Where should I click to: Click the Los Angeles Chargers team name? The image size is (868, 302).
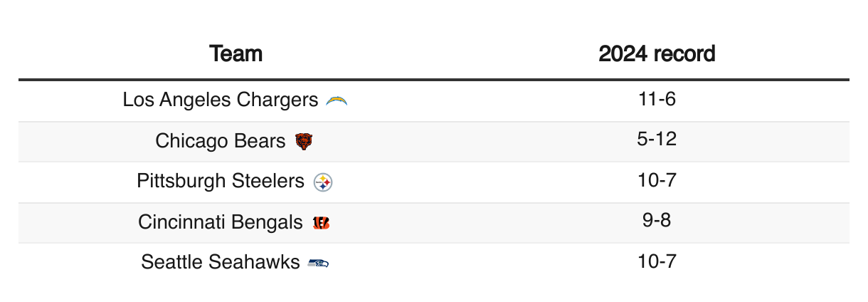tap(221, 100)
